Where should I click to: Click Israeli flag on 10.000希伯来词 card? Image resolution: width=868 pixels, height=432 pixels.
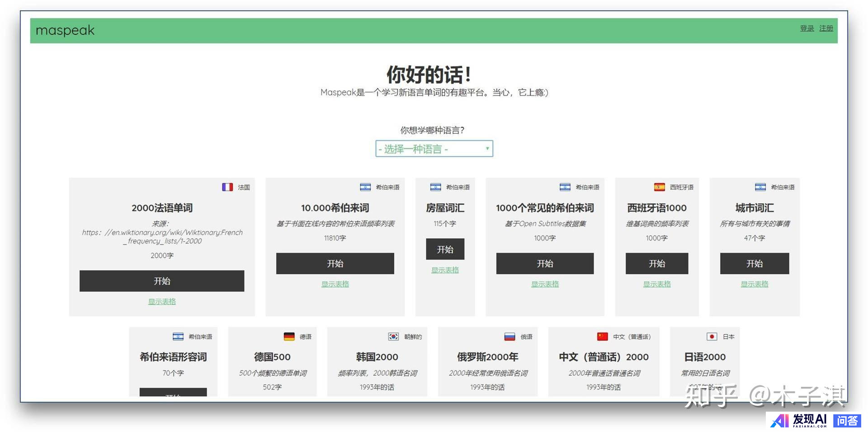(365, 187)
